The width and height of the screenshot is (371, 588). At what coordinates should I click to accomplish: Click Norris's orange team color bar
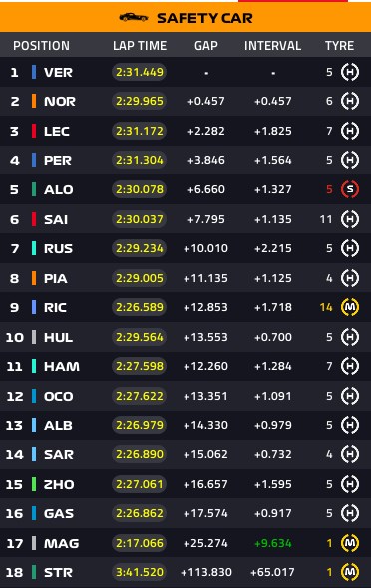tap(34, 101)
